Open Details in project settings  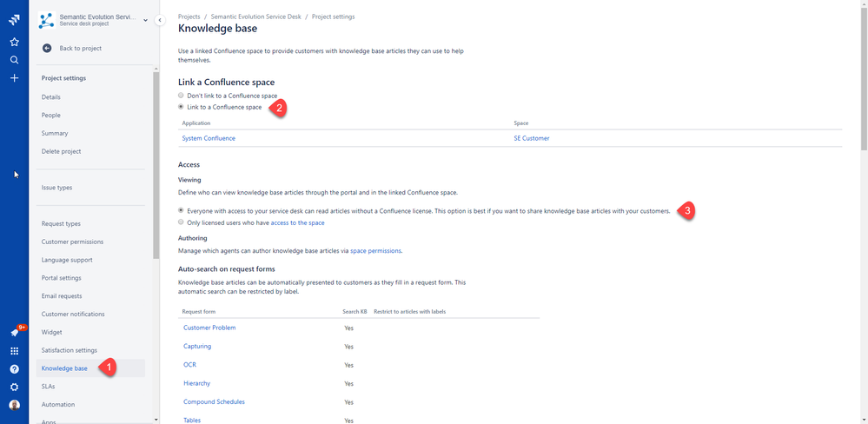coord(51,96)
